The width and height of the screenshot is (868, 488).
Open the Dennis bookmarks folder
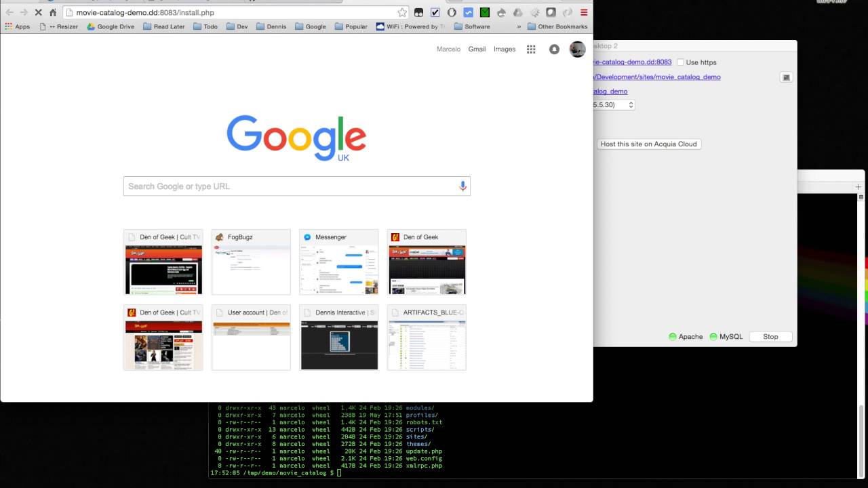pos(271,26)
